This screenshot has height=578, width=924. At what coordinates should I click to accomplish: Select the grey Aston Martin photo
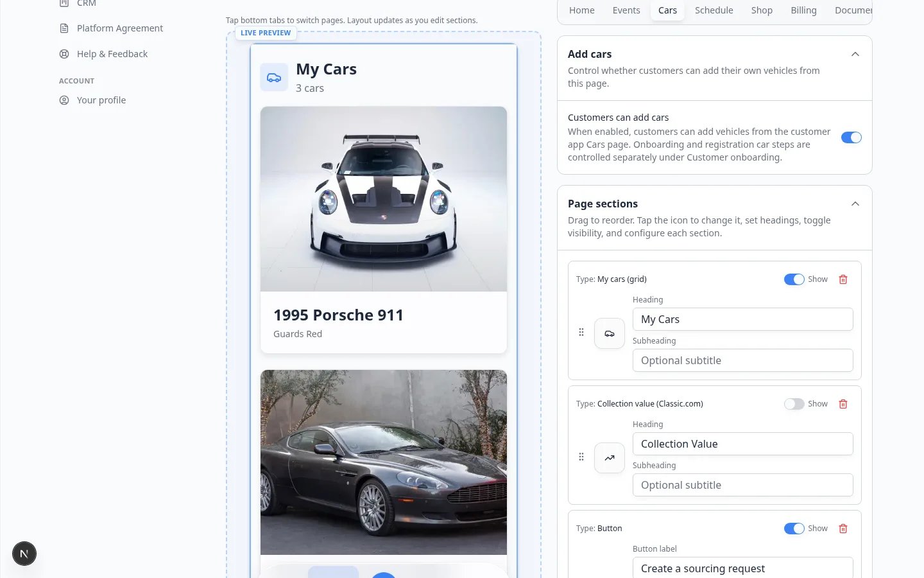pos(384,462)
